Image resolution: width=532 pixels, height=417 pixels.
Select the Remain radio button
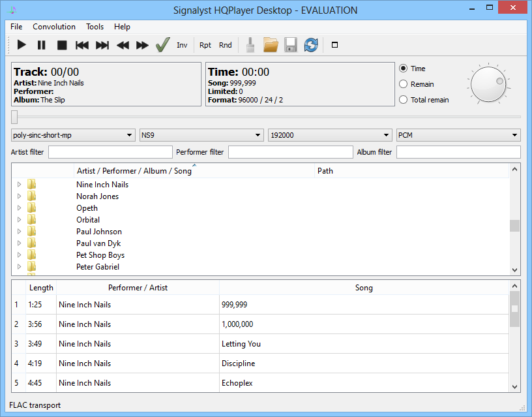pos(403,84)
